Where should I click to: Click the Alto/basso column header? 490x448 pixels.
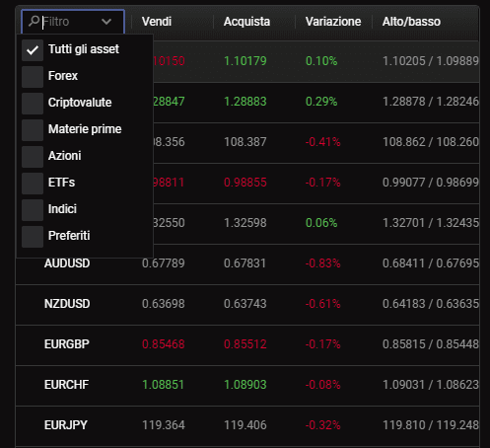411,22
